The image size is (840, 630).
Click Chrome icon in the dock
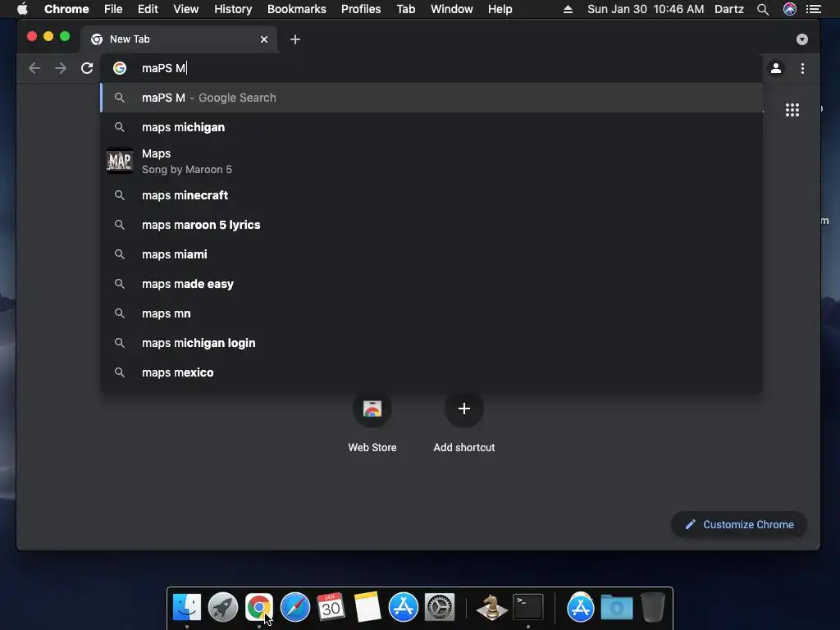coord(259,607)
